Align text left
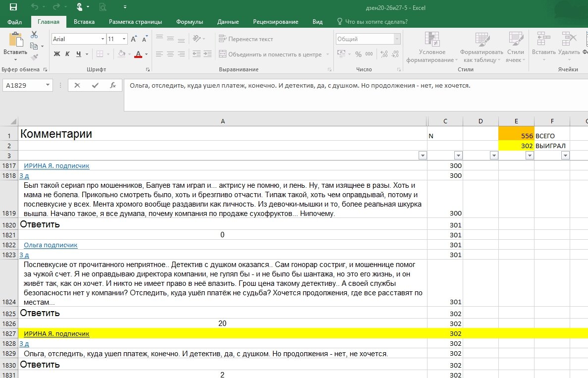588x378 pixels. click(x=160, y=54)
